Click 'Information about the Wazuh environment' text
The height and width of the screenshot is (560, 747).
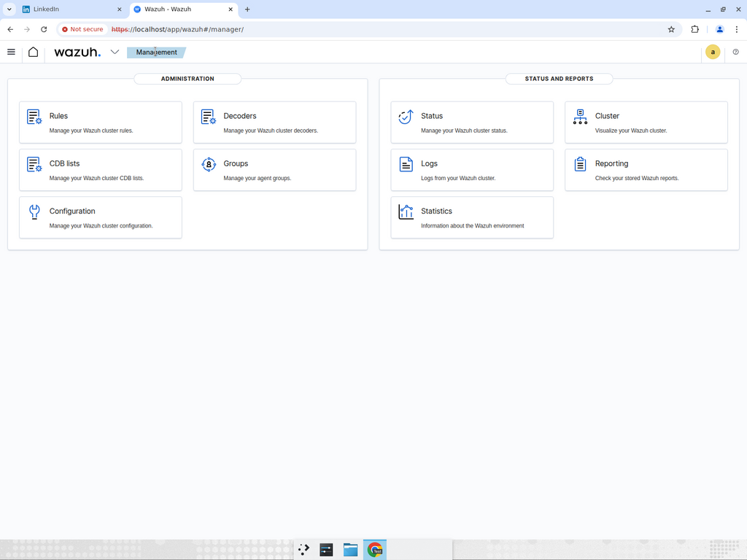[x=473, y=226]
